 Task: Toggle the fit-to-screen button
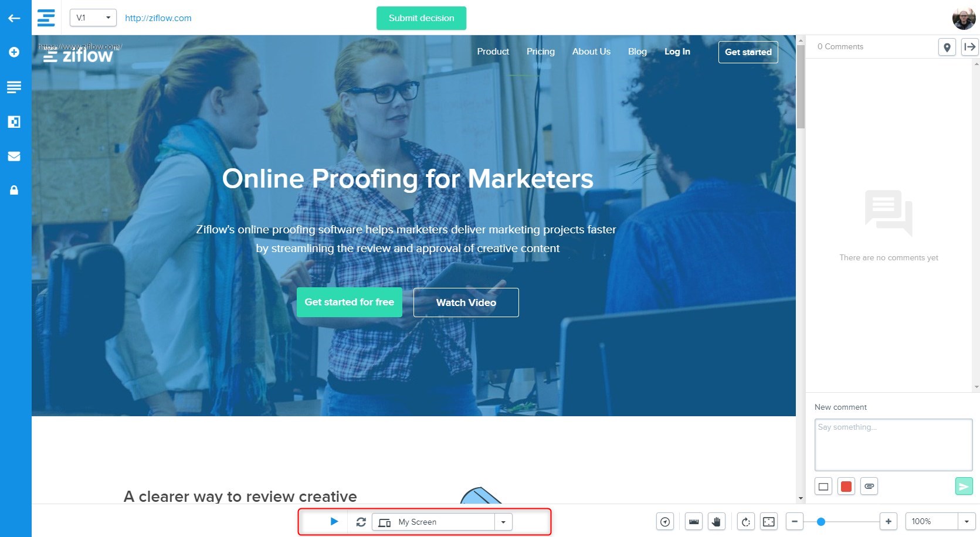(x=768, y=522)
